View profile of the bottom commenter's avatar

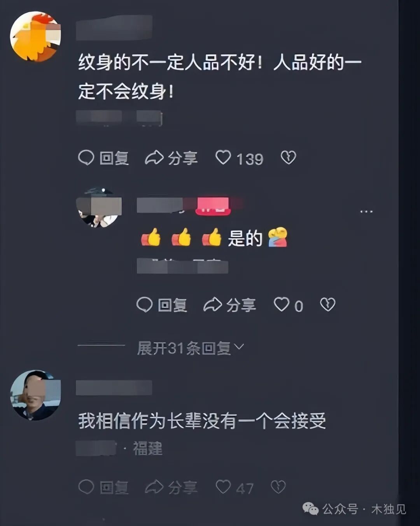(x=35, y=395)
